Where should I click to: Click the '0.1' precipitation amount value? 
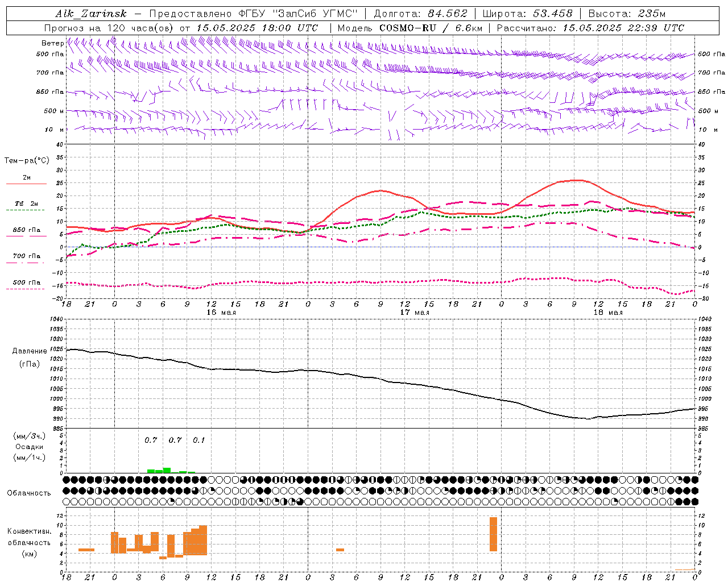pos(198,440)
